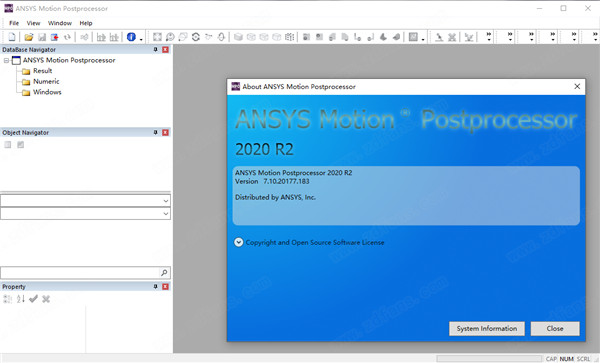Click the Close button in About dialog

pyautogui.click(x=555, y=328)
